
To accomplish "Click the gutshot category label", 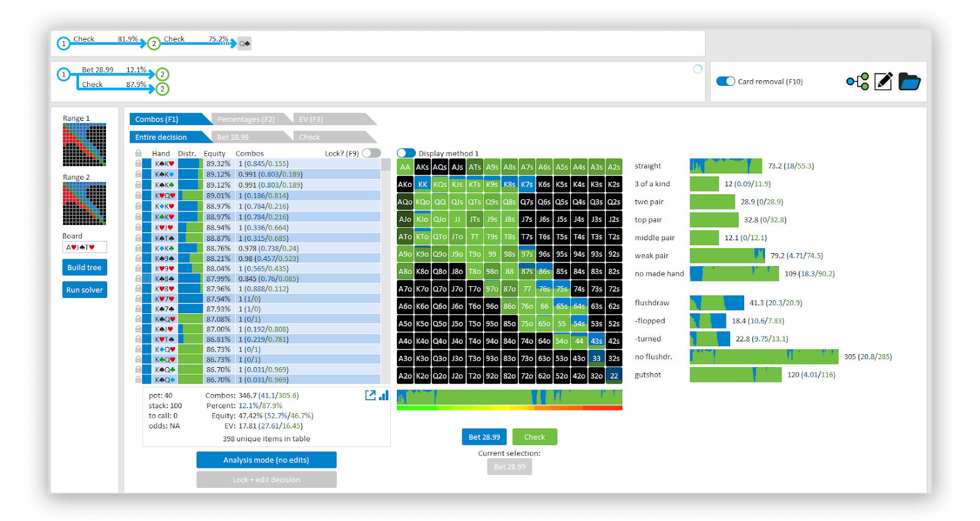I will [648, 375].
